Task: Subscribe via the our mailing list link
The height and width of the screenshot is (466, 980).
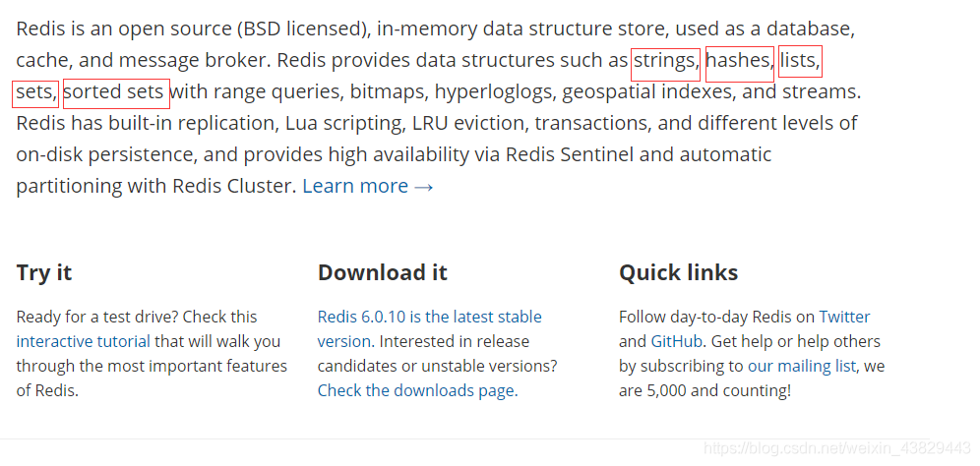Action: coord(801,366)
